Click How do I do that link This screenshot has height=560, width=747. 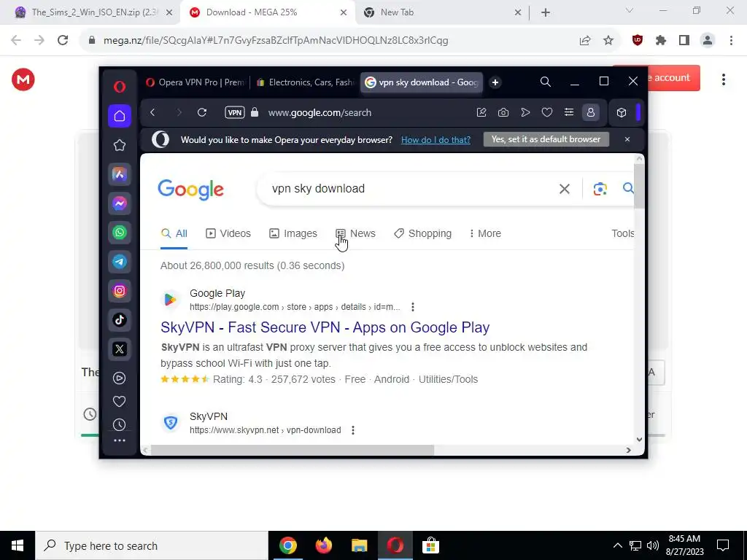[x=436, y=139]
